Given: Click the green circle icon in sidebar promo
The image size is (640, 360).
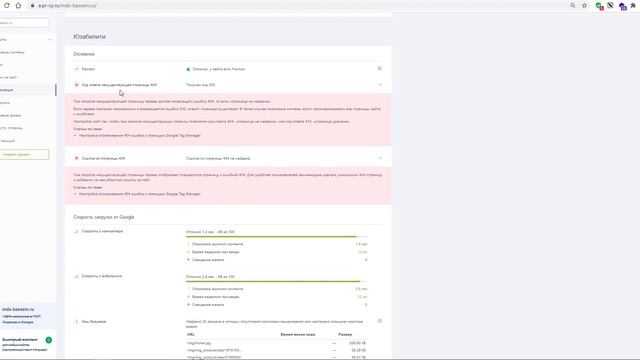Looking at the screenshot, I should pos(49,340).
